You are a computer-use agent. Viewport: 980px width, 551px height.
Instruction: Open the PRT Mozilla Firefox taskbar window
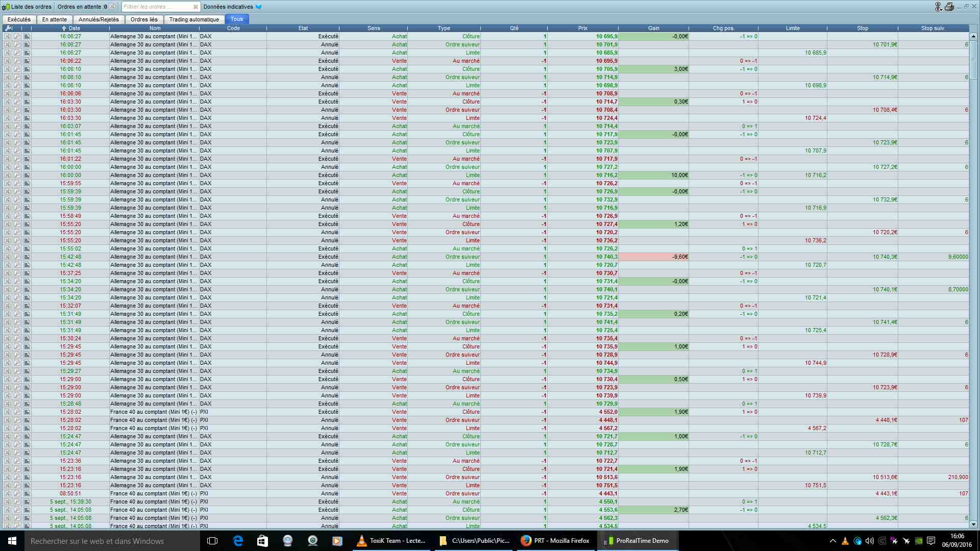click(x=555, y=541)
